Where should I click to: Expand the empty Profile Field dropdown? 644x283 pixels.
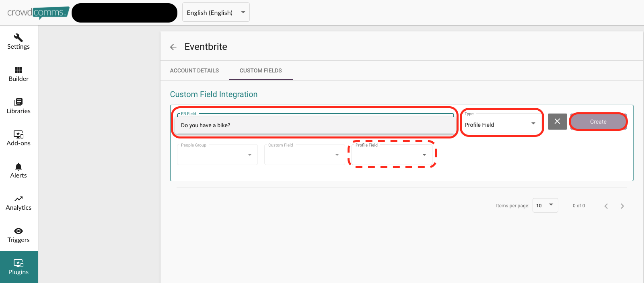click(x=392, y=155)
